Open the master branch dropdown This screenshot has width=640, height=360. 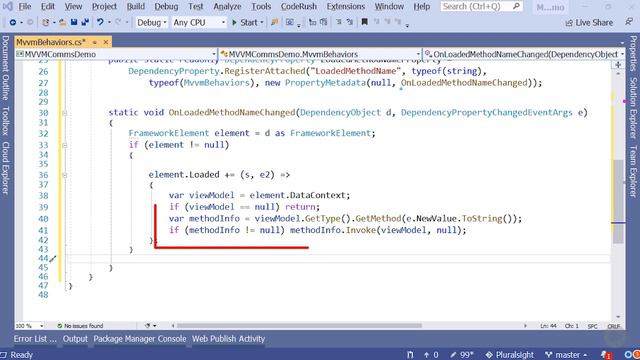click(567, 355)
